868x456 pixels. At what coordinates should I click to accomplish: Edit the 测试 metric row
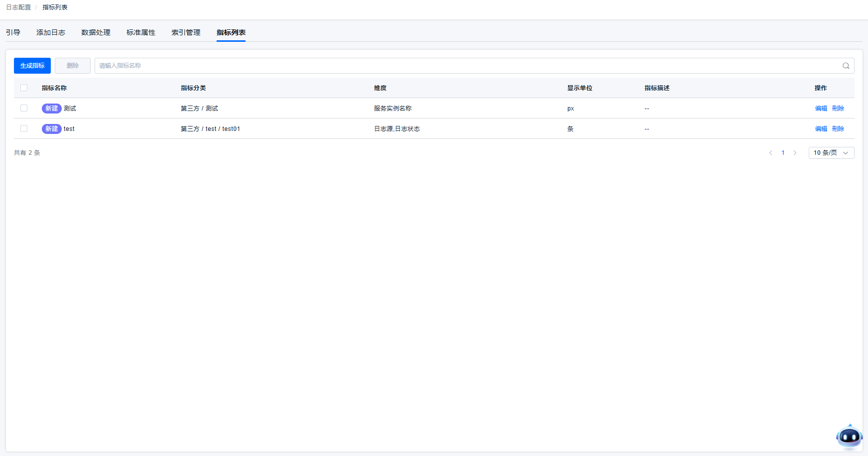click(821, 109)
